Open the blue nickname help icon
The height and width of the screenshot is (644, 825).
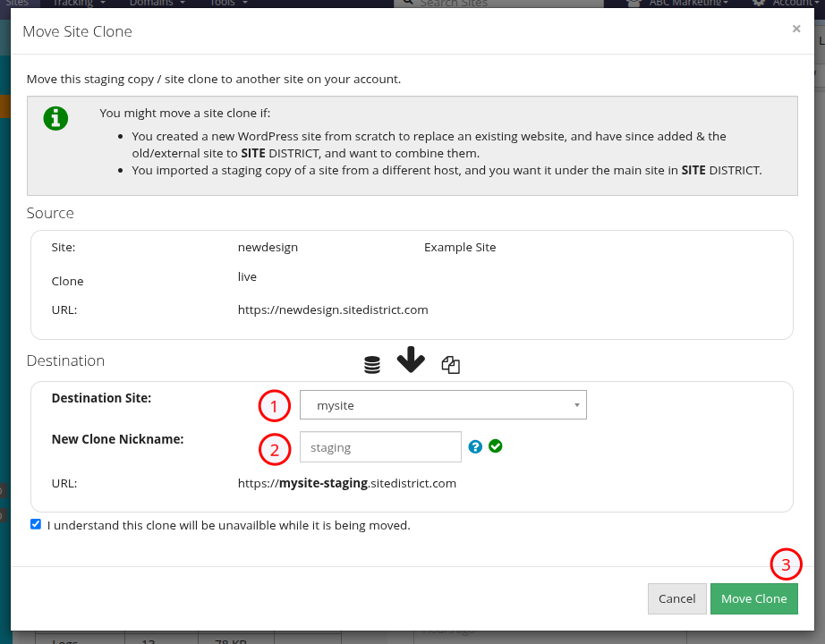tap(476, 446)
